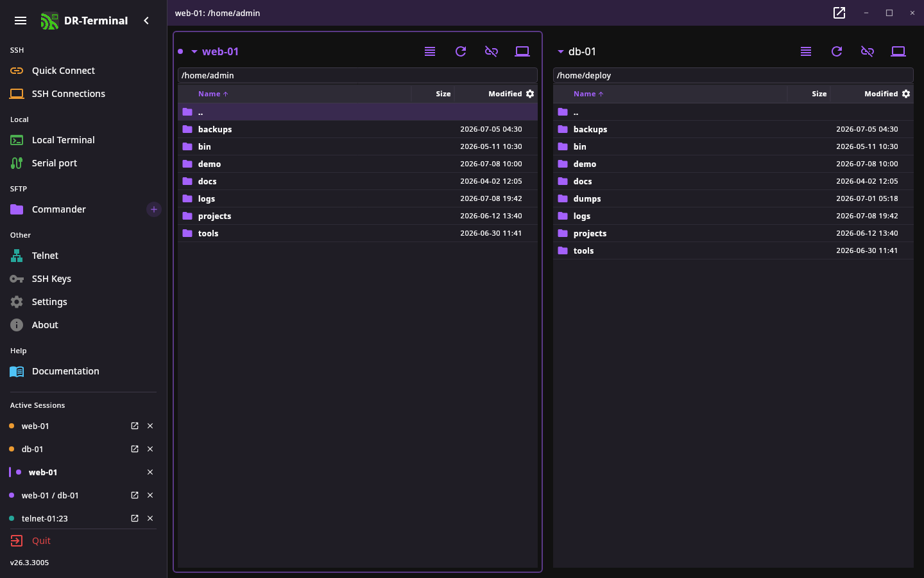The height and width of the screenshot is (578, 924).
Task: Collapse the sidebar with the chevron
Action: click(x=146, y=21)
